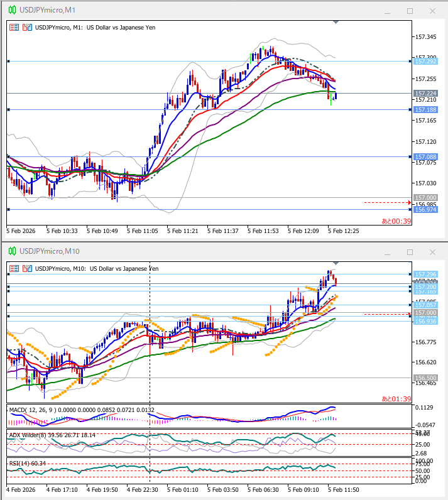This screenshot has height=500, width=448.
Task: Click the RSI(14) indicator label
Action: [22, 464]
